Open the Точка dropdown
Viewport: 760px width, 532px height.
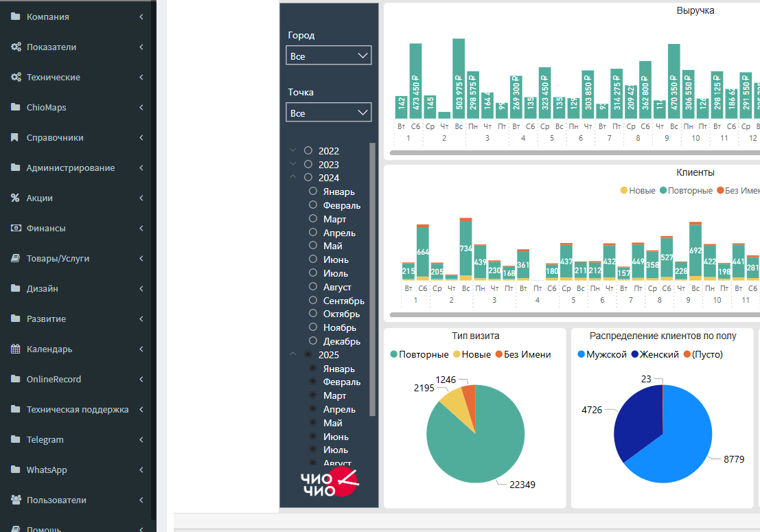tap(329, 113)
